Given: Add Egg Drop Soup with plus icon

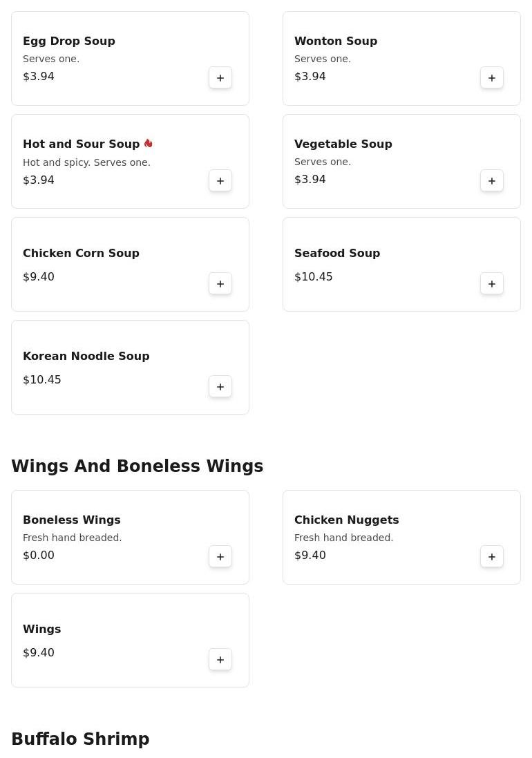Looking at the screenshot, I should [x=220, y=78].
